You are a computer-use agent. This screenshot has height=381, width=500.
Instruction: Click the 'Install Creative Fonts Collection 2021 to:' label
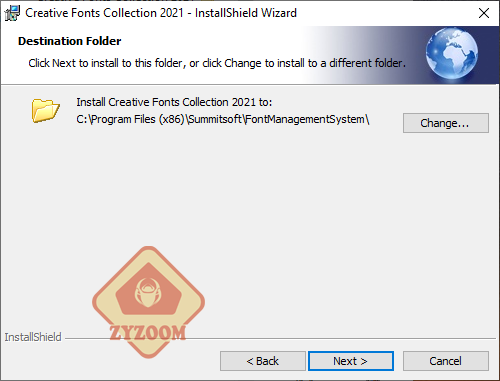click(x=174, y=102)
